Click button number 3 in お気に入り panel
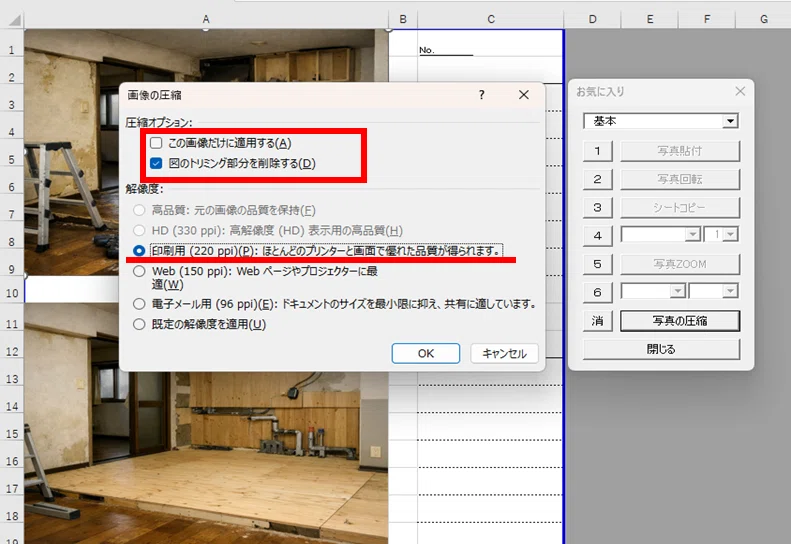The height and width of the screenshot is (544, 791). tap(598, 207)
